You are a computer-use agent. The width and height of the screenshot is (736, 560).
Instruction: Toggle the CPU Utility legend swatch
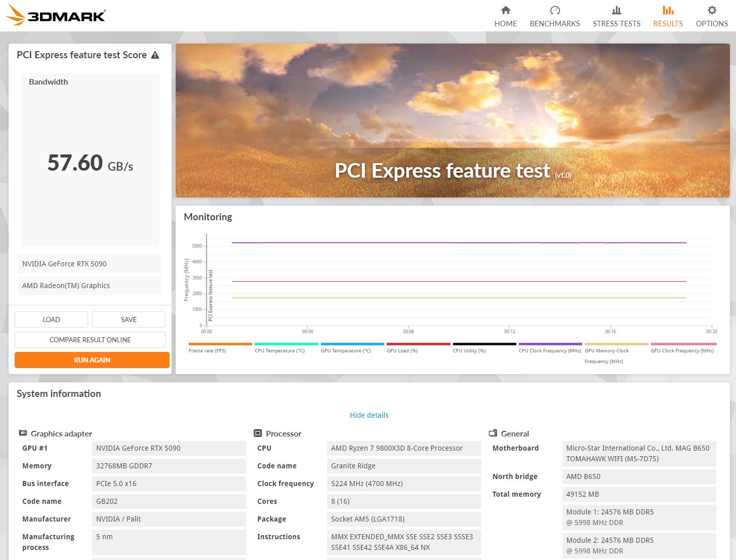pyautogui.click(x=484, y=344)
